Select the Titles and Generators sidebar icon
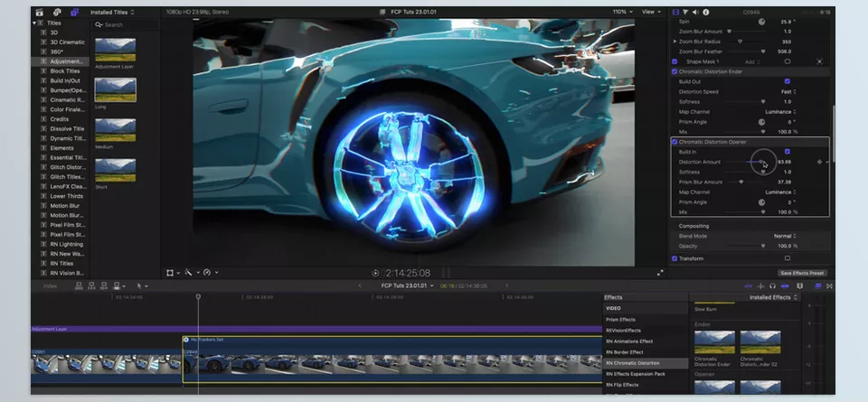Viewport: 868px width, 402px height. (75, 12)
